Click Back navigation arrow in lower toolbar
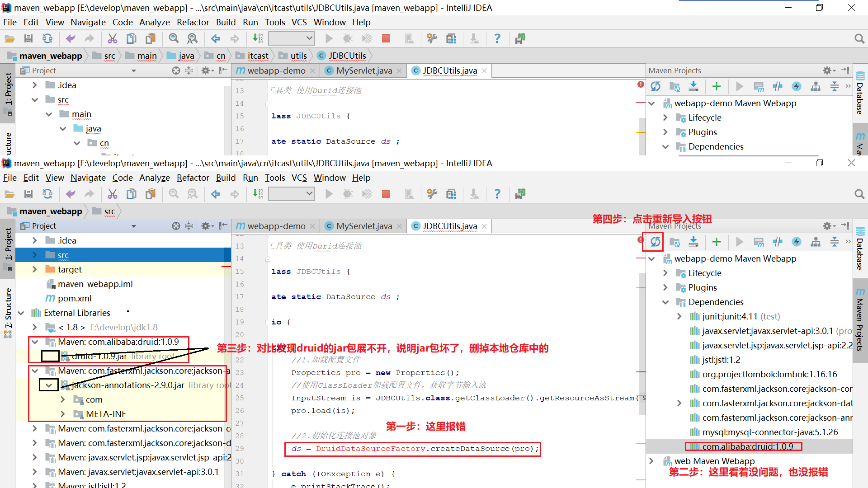Screen dimensions: 868x488 click(x=216, y=194)
